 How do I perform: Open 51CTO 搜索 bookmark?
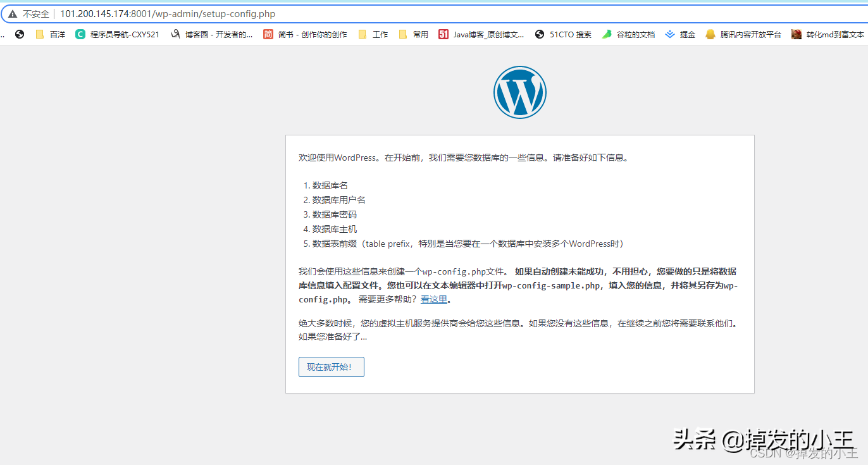click(564, 35)
